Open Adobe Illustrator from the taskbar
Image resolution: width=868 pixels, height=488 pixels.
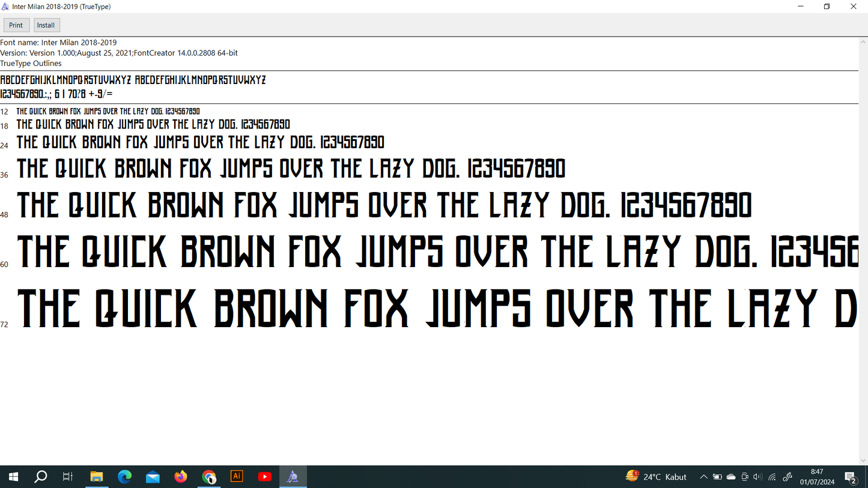(237, 477)
